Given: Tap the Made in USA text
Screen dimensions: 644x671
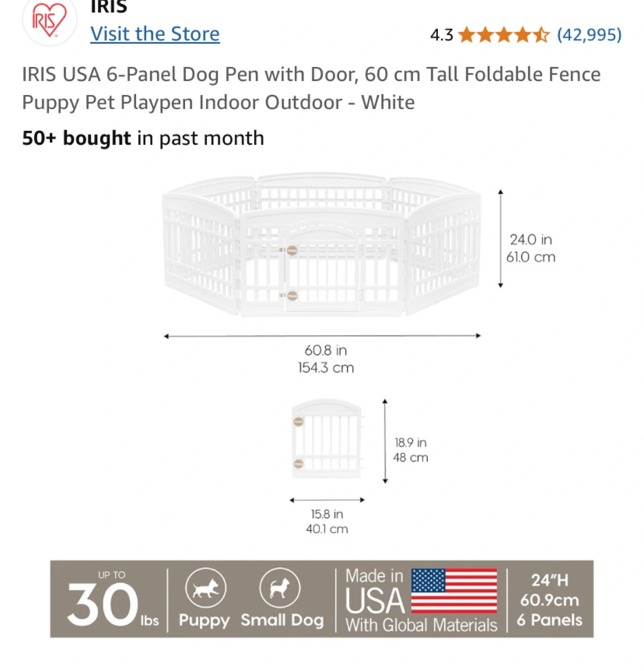Looking at the screenshot, I should [x=375, y=591].
